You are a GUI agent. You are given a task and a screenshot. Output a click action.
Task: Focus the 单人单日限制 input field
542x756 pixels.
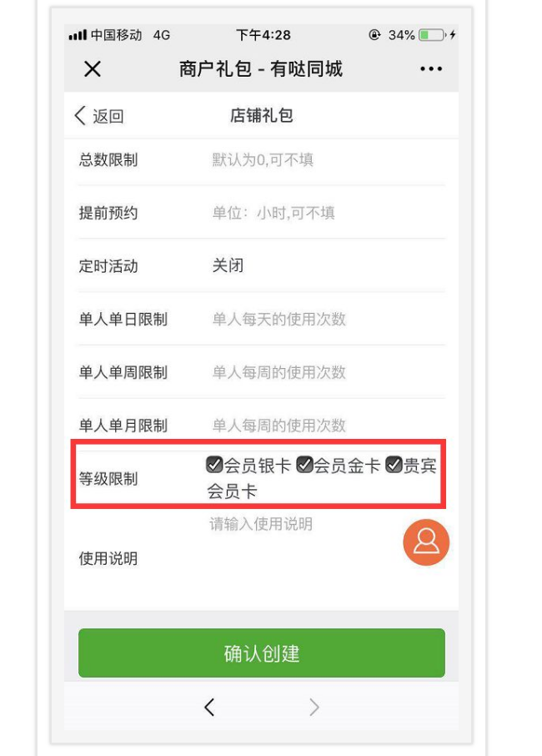[x=328, y=319]
